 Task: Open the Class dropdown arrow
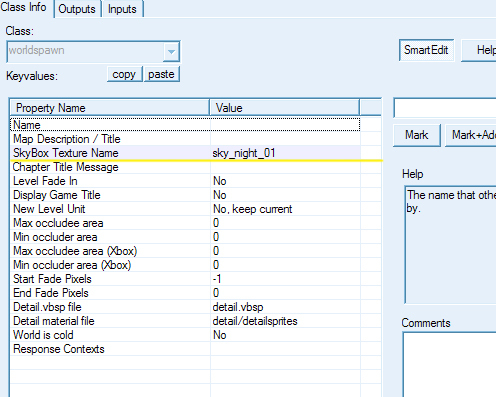(171, 52)
